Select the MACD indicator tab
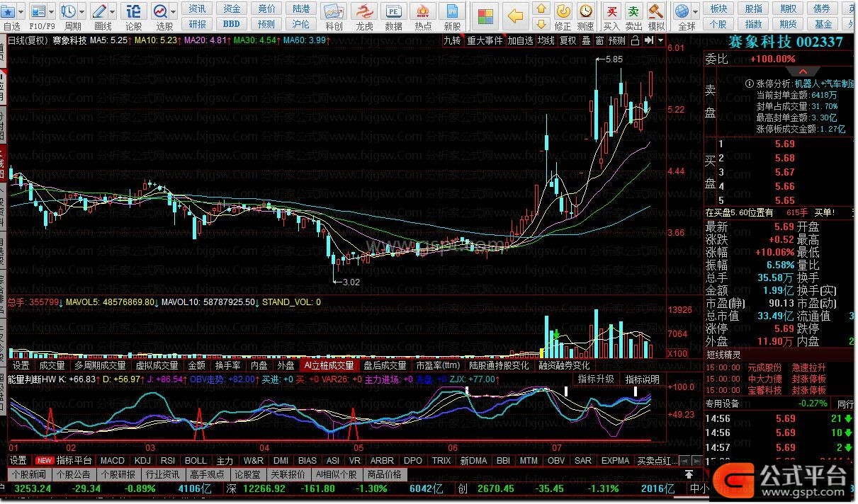 point(113,460)
